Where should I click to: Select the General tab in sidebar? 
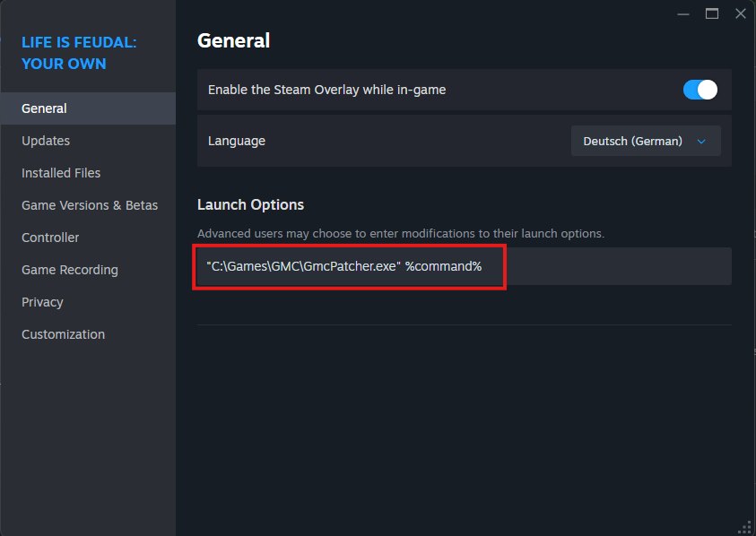point(88,108)
